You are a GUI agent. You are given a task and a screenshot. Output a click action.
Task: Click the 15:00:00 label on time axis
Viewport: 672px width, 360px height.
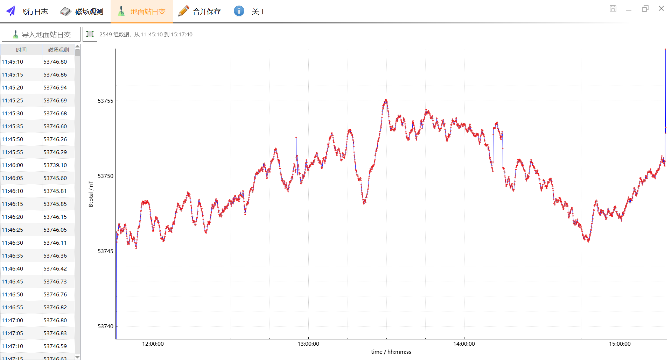pyautogui.click(x=620, y=344)
